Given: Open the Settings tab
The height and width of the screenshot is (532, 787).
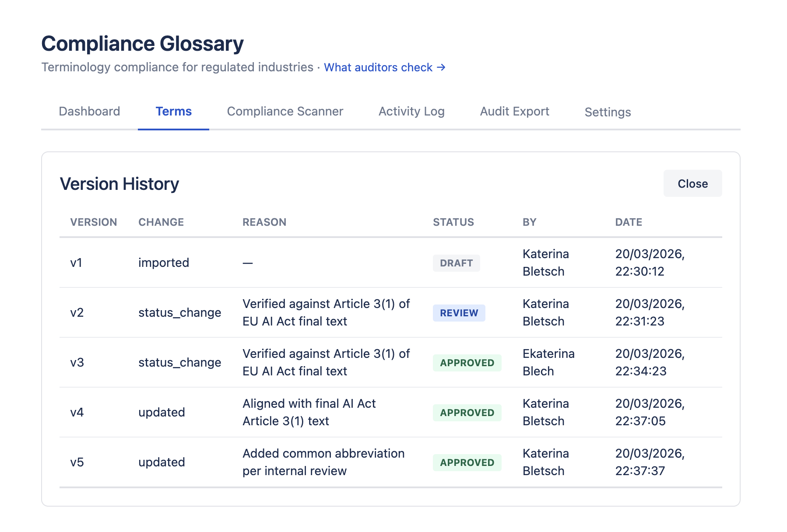Looking at the screenshot, I should tap(608, 112).
